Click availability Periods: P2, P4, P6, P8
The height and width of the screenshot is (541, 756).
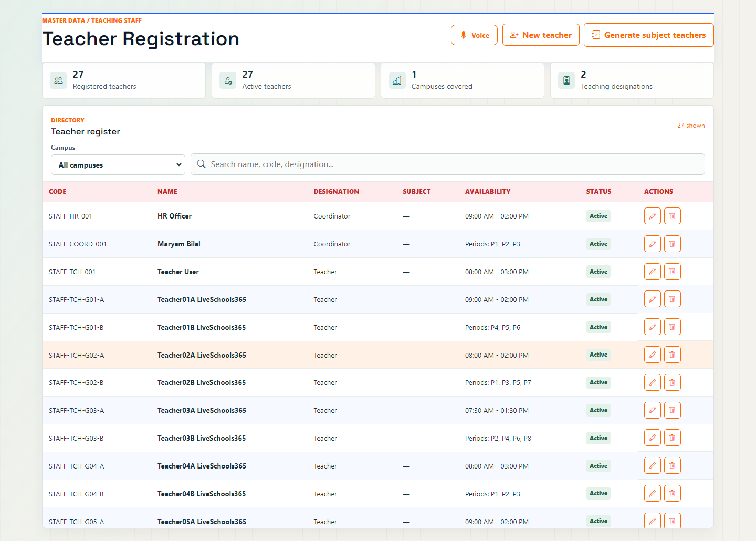point(498,438)
